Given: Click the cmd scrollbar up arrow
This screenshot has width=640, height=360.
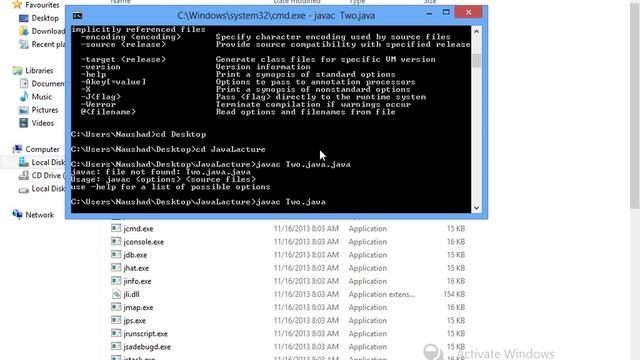Looking at the screenshot, I should click(476, 31).
